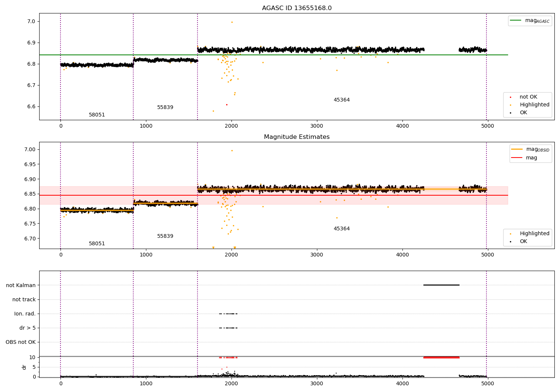The width and height of the screenshot is (560, 392).
Task: Click the green mag AGASC legend line
Action: (516, 20)
